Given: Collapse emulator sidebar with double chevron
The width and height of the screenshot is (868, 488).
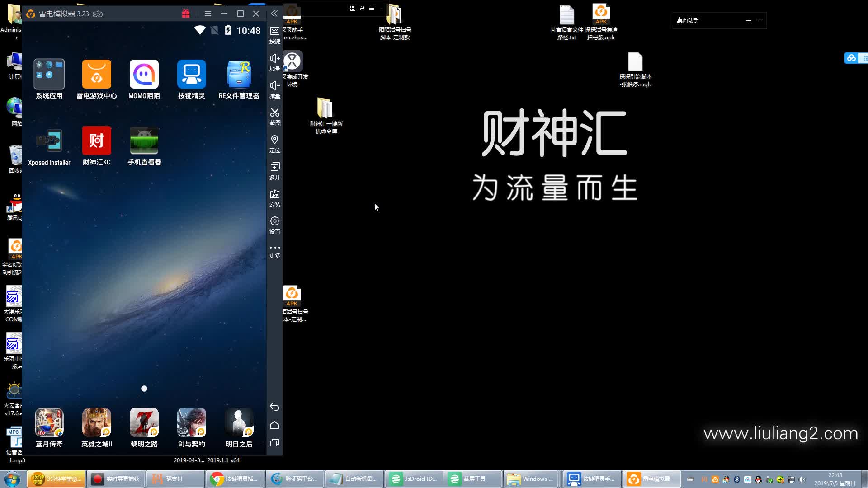Looking at the screenshot, I should [274, 14].
